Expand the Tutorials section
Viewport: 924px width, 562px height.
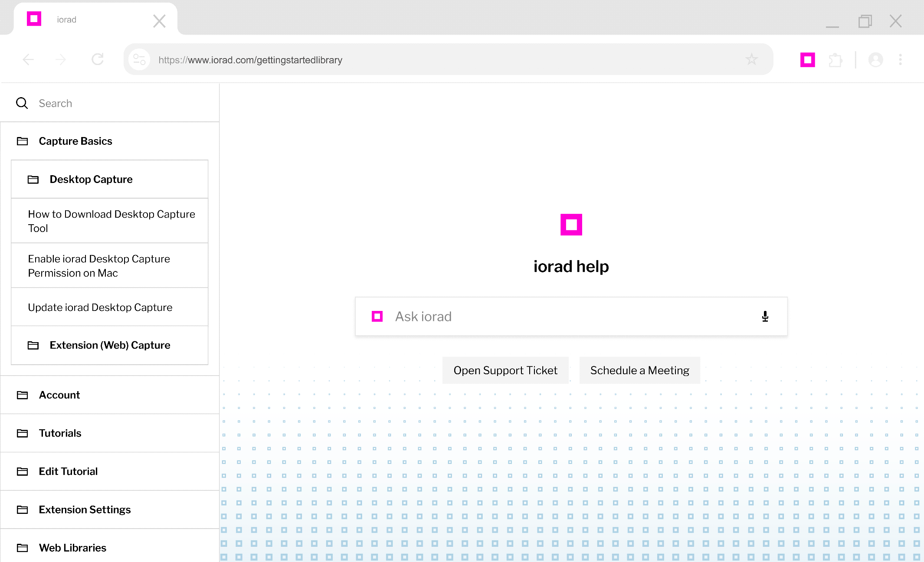coord(110,433)
